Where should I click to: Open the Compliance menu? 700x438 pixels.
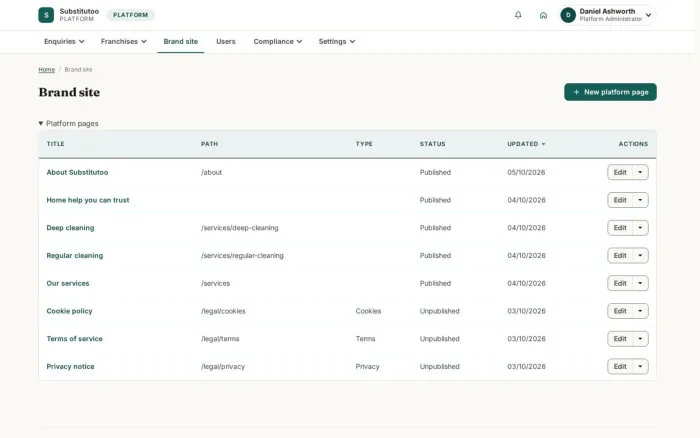[x=278, y=42]
